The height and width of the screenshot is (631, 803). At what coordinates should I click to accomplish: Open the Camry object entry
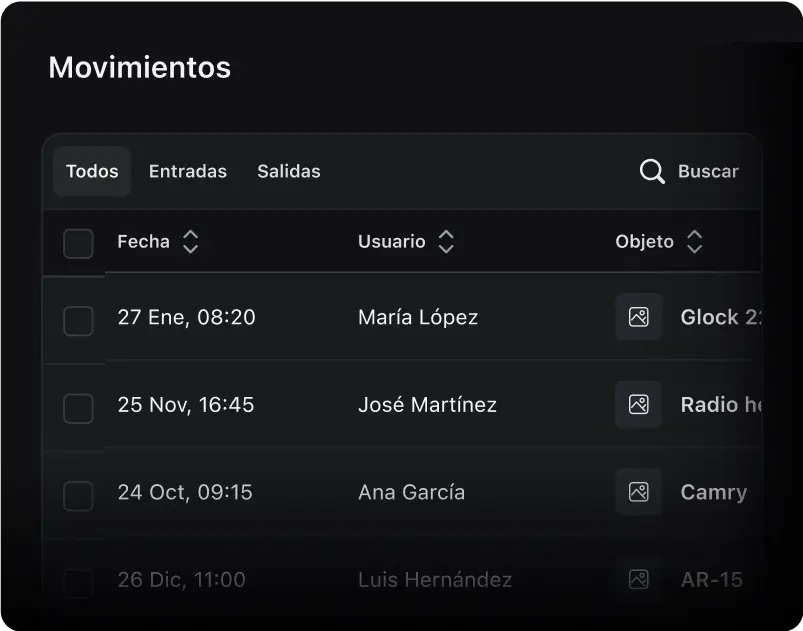tap(713, 492)
